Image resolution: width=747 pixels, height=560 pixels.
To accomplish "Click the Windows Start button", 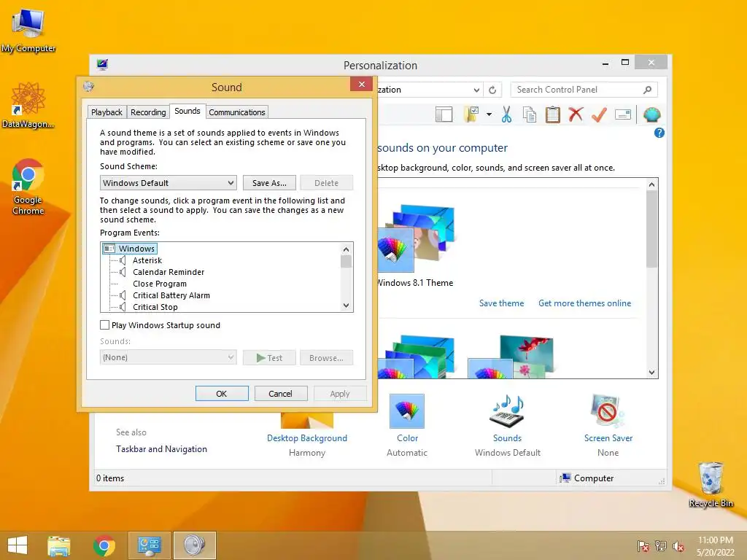I will [18, 545].
